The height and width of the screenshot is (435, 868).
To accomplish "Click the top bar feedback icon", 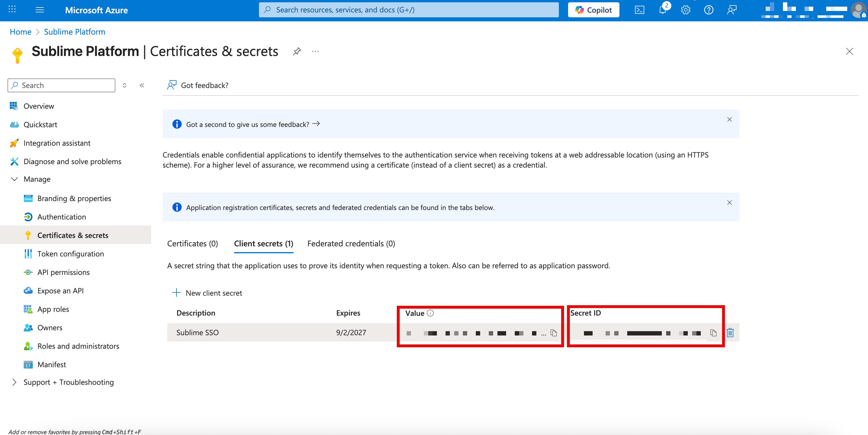I will (x=732, y=10).
